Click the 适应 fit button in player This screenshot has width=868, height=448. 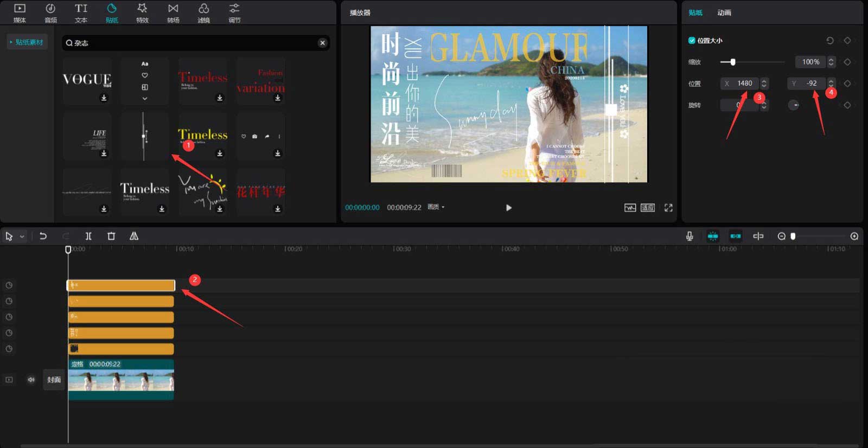click(648, 208)
